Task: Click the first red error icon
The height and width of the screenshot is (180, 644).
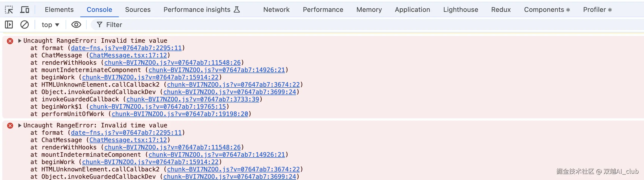Action: point(10,41)
